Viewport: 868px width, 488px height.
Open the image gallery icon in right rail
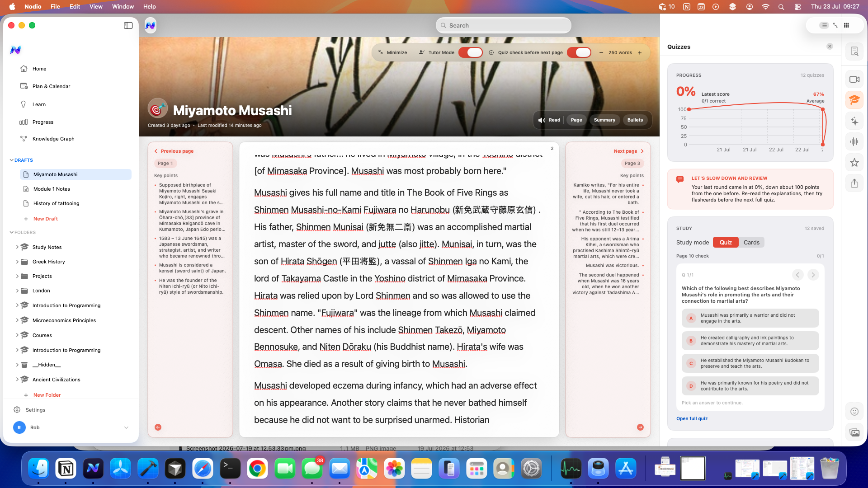[x=854, y=432]
